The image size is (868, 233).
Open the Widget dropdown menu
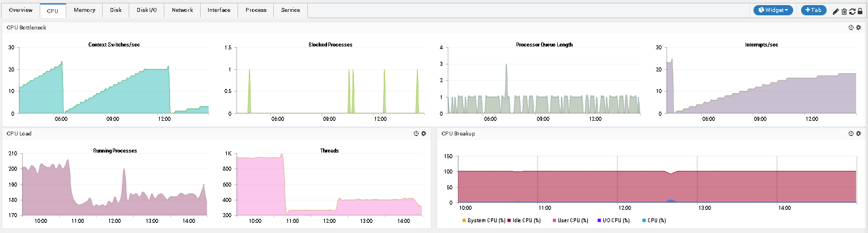click(x=773, y=10)
